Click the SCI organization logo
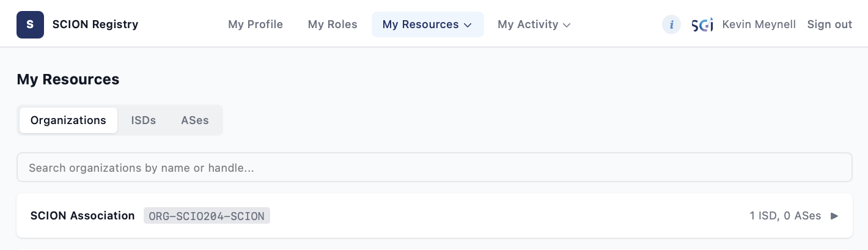868x250 pixels. click(x=702, y=25)
